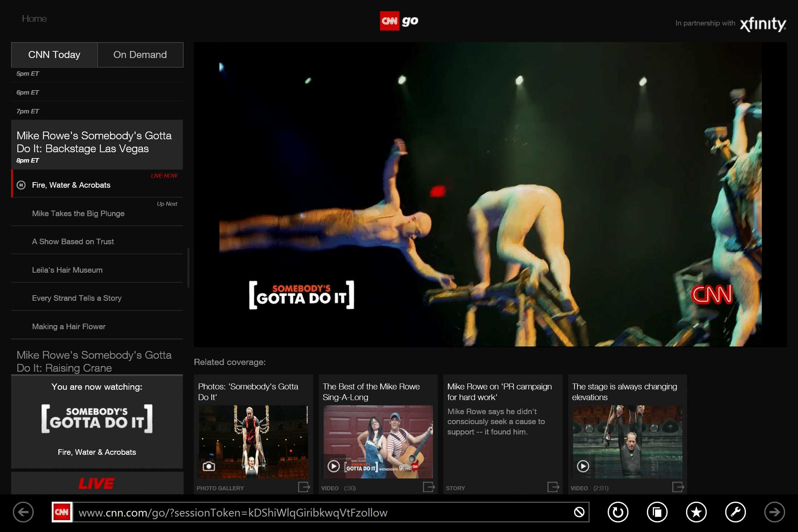Click the 'Mike Rowe says he didn't consciously' summary
This screenshot has width=798, height=532.
coord(496,422)
